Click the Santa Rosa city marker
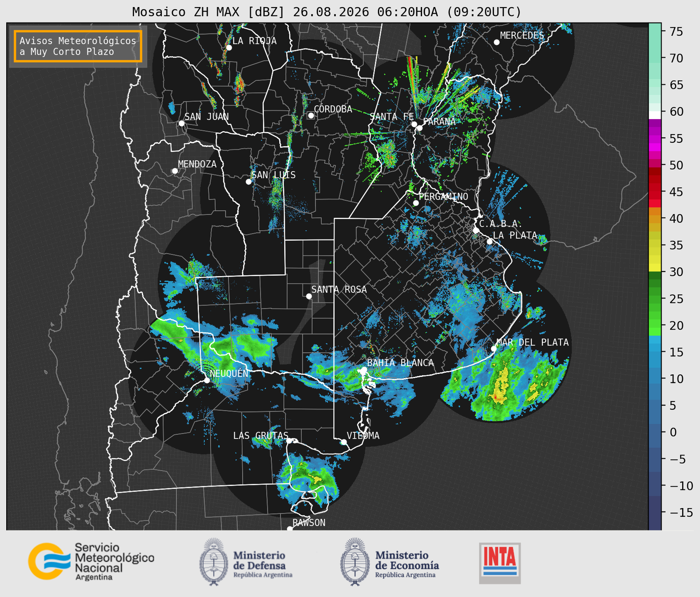This screenshot has height=597, width=700. (309, 296)
